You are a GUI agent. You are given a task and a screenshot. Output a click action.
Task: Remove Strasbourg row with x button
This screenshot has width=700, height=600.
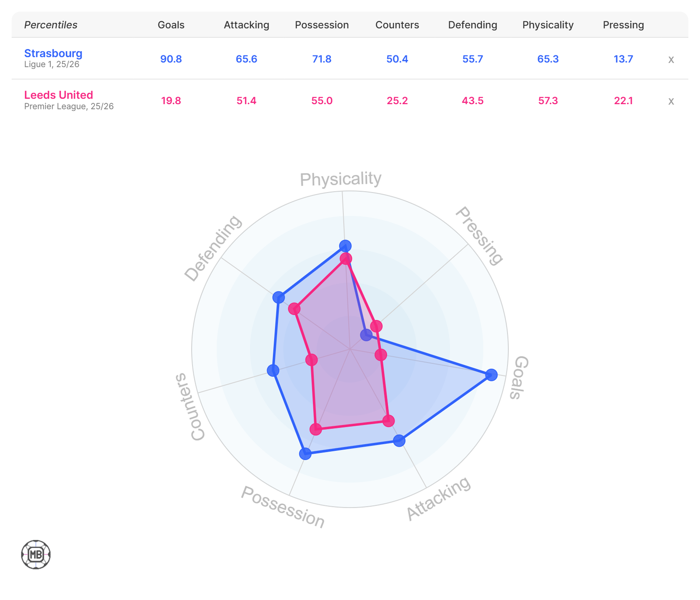point(671,60)
